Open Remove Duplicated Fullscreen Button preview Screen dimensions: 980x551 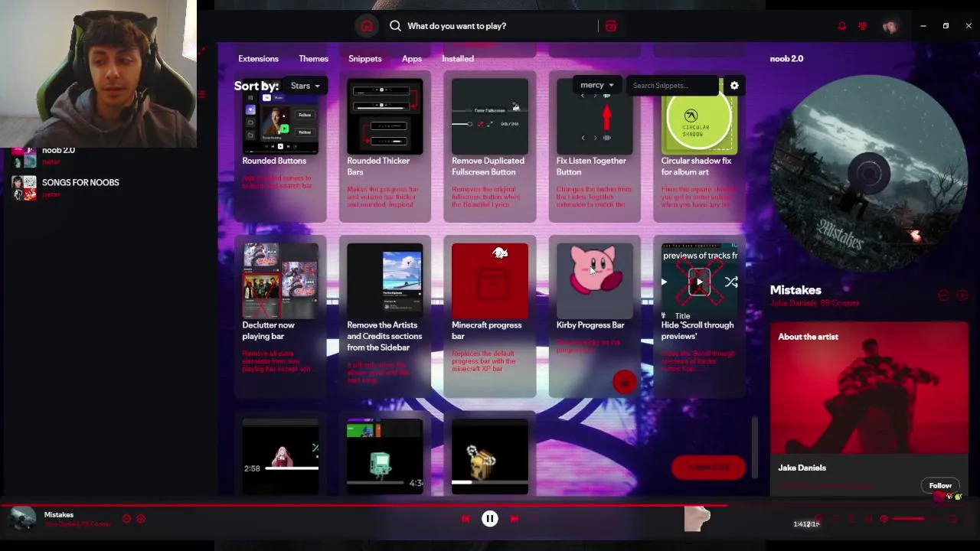click(x=490, y=116)
